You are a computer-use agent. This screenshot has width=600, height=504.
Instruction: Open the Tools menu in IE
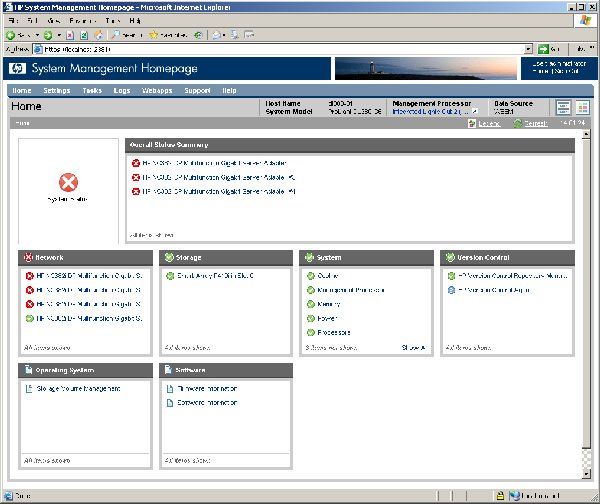(112, 21)
